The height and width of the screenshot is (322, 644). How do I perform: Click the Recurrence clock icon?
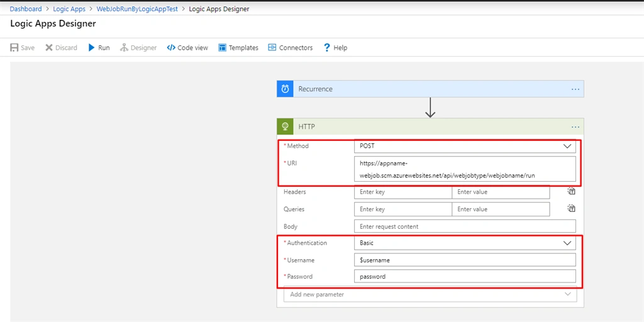click(285, 89)
